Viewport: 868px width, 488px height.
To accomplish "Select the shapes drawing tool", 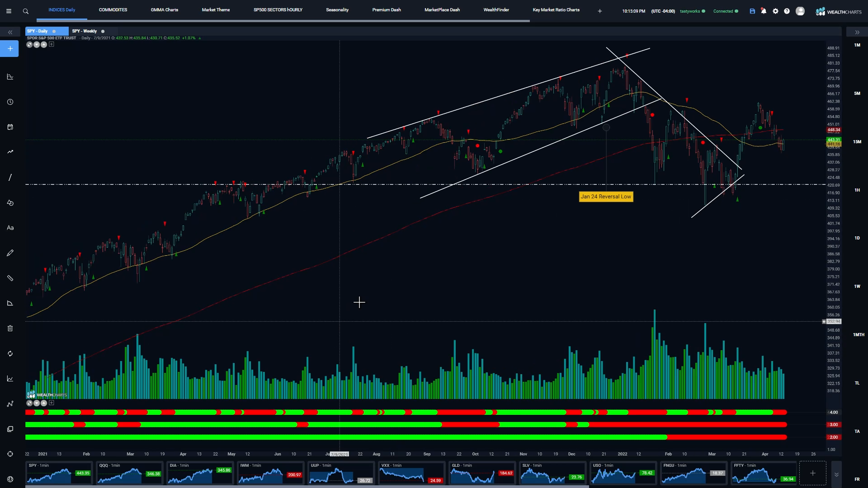I will tap(10, 203).
